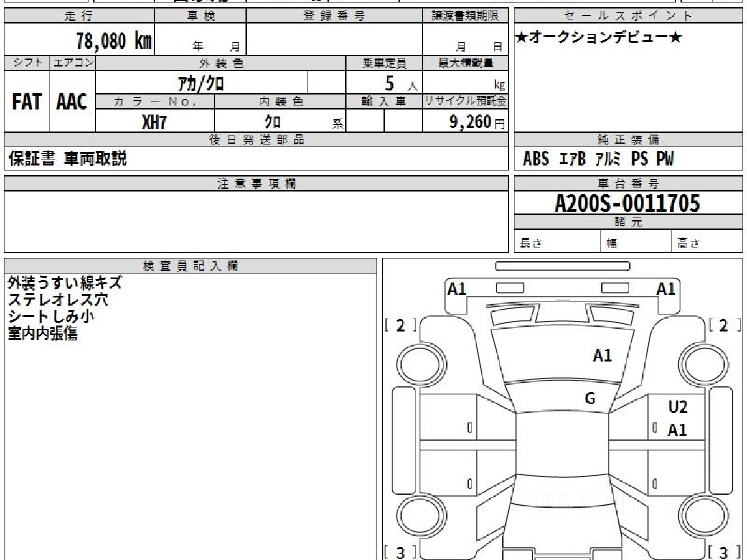Select the 78,080 km mileage value
The height and width of the screenshot is (560, 747).
(114, 41)
